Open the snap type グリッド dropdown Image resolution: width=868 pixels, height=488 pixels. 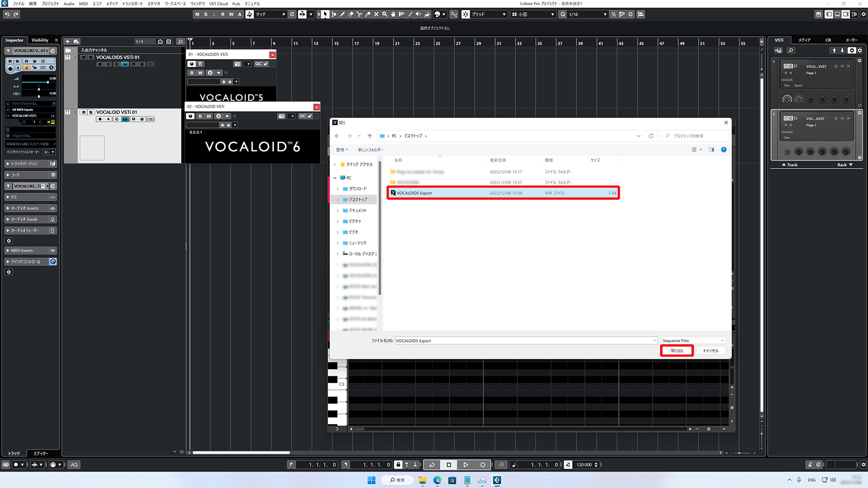pos(505,14)
